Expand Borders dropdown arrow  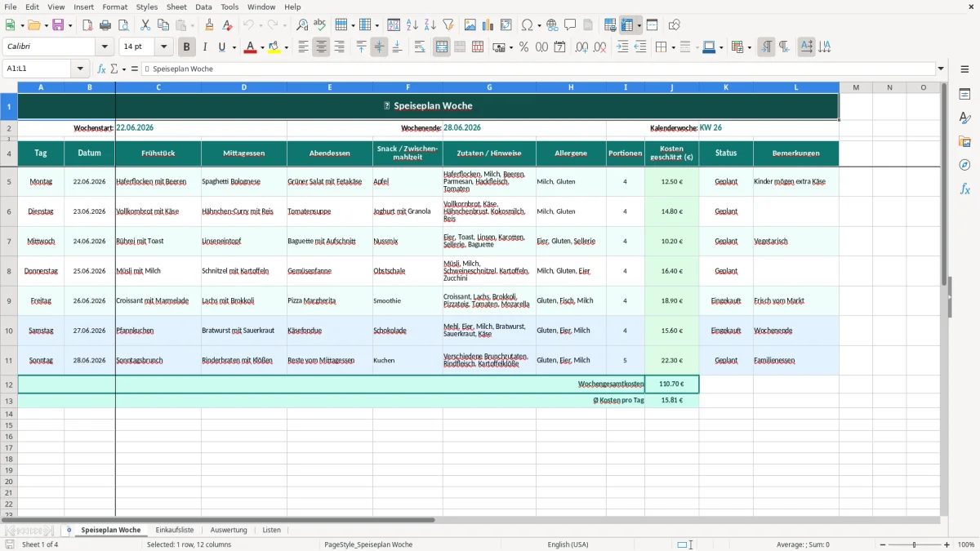672,47
